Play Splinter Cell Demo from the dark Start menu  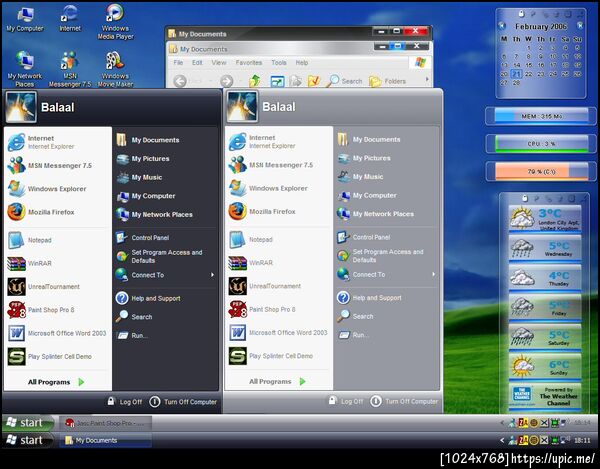(49, 356)
